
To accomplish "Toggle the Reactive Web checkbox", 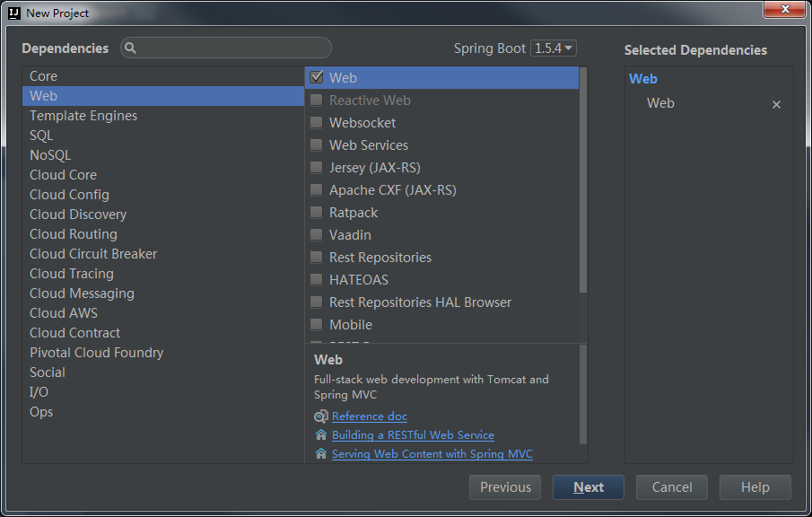I will tap(317, 100).
